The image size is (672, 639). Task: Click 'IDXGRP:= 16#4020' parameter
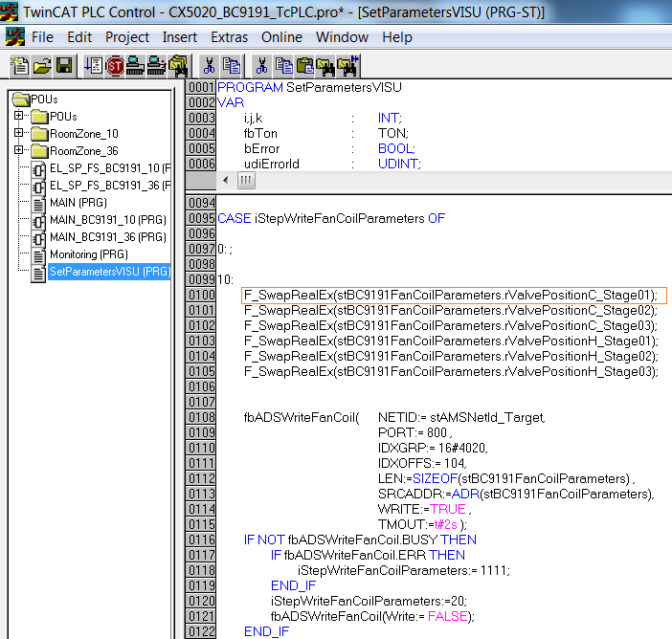click(433, 448)
